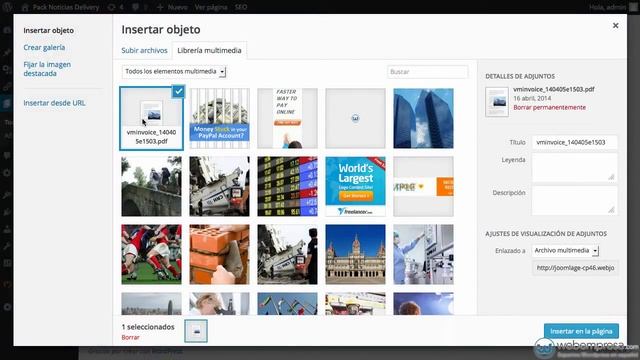
Task: Select the Faster Way To Pay Online image
Action: click(287, 118)
